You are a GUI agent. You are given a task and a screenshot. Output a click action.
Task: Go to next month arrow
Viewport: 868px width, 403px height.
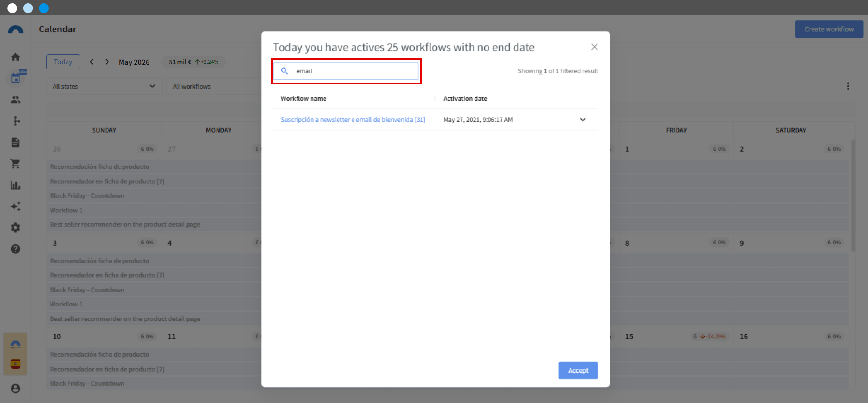[107, 62]
